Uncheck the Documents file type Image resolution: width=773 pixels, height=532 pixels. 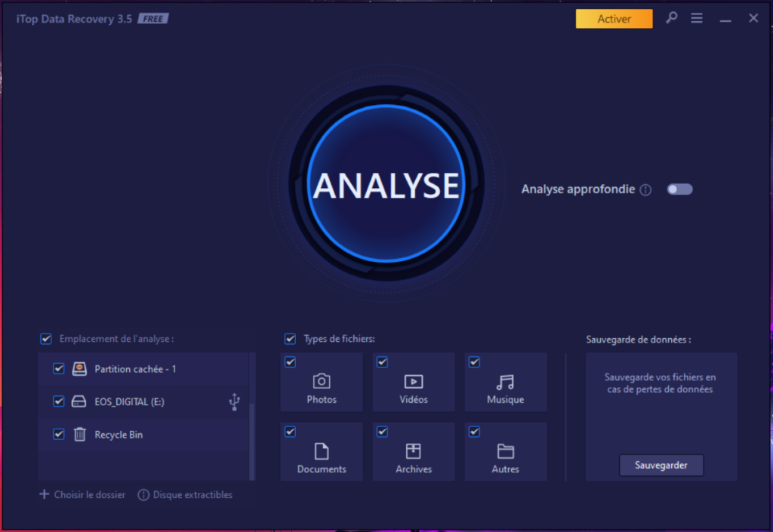[291, 432]
